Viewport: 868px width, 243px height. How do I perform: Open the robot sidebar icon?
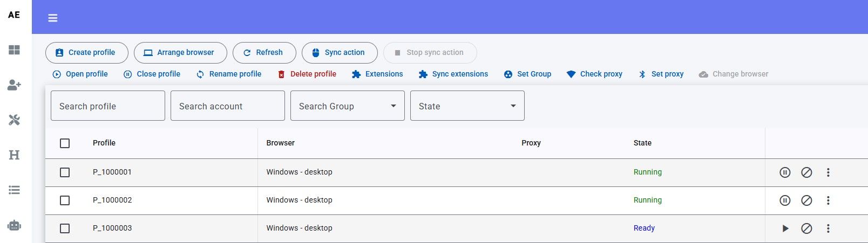click(x=15, y=225)
